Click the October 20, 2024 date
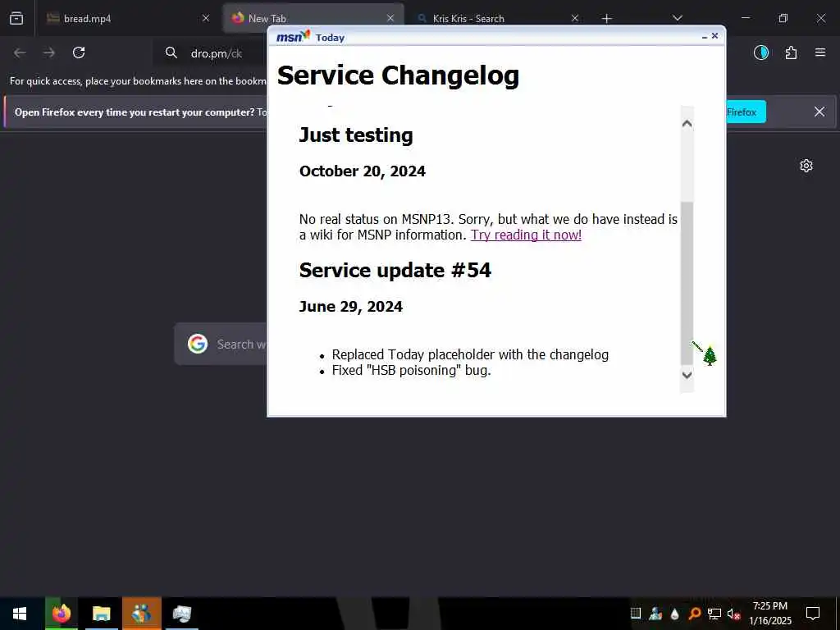Screen dimensions: 840x630 click(363, 171)
